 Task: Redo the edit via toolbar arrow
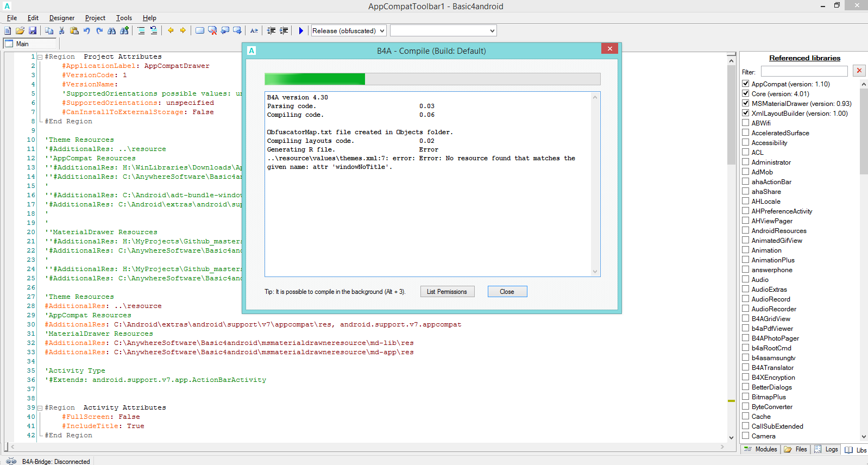click(99, 31)
